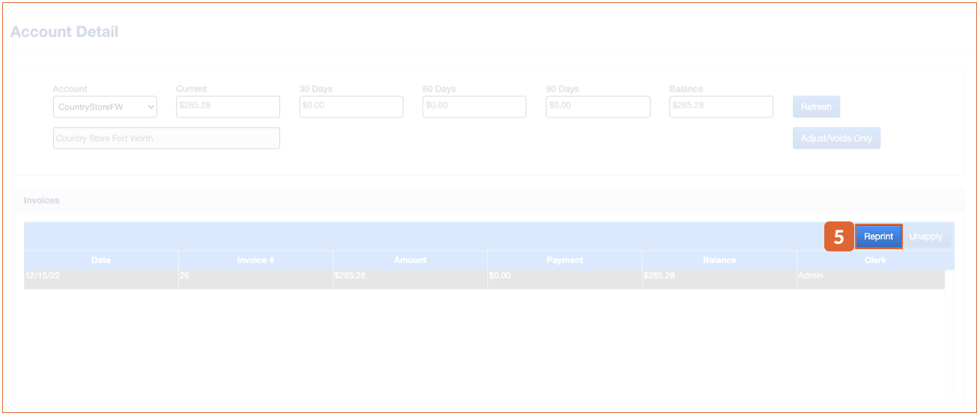This screenshot has height=416, width=980.
Task: Click the Payment column header
Action: point(564,260)
